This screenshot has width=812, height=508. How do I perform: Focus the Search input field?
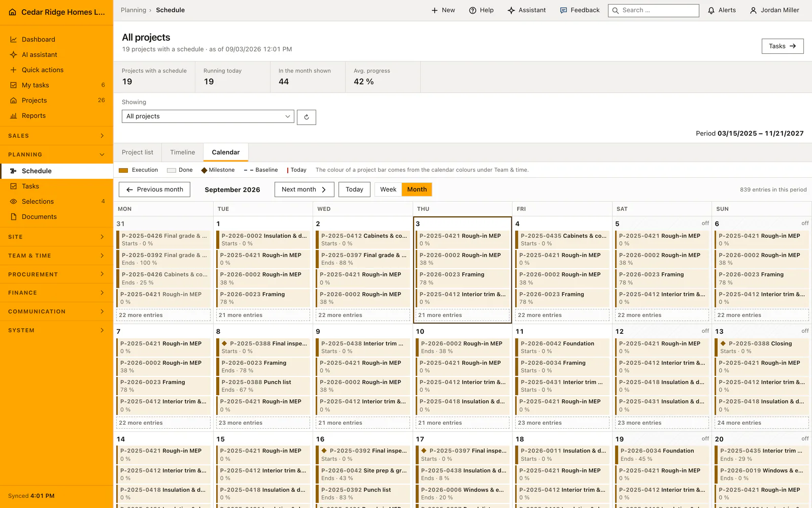click(x=654, y=10)
